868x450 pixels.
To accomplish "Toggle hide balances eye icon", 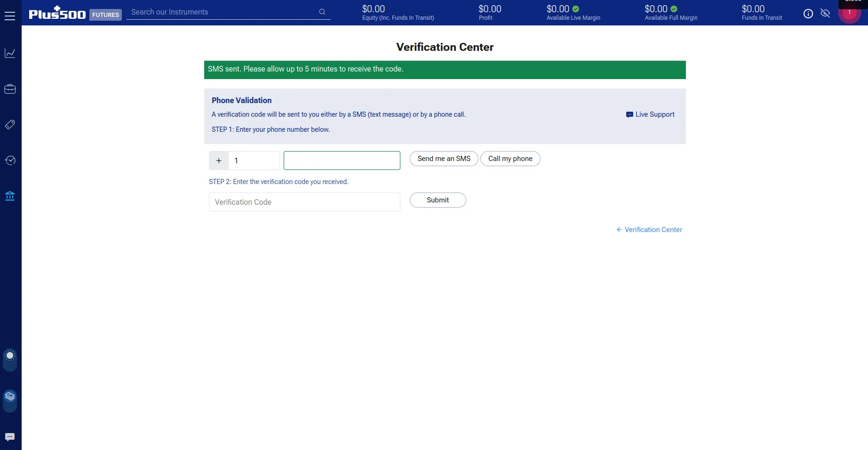I will tap(825, 13).
